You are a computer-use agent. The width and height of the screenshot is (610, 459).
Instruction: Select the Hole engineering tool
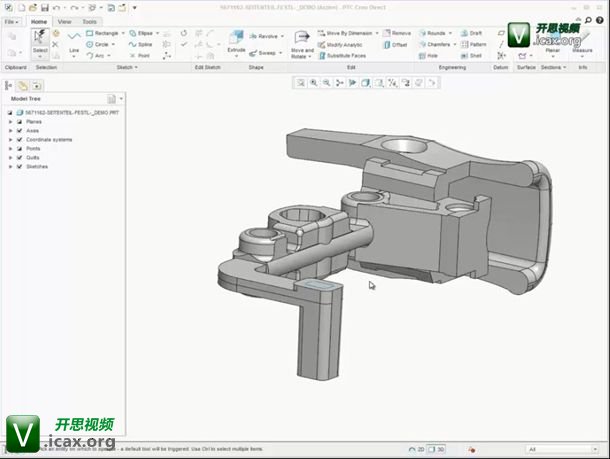pos(427,56)
